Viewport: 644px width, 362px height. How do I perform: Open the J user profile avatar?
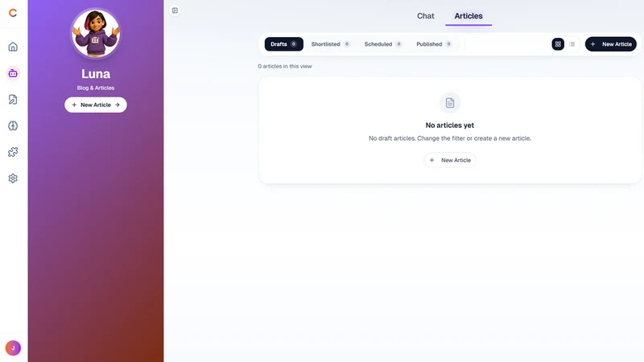pyautogui.click(x=13, y=348)
